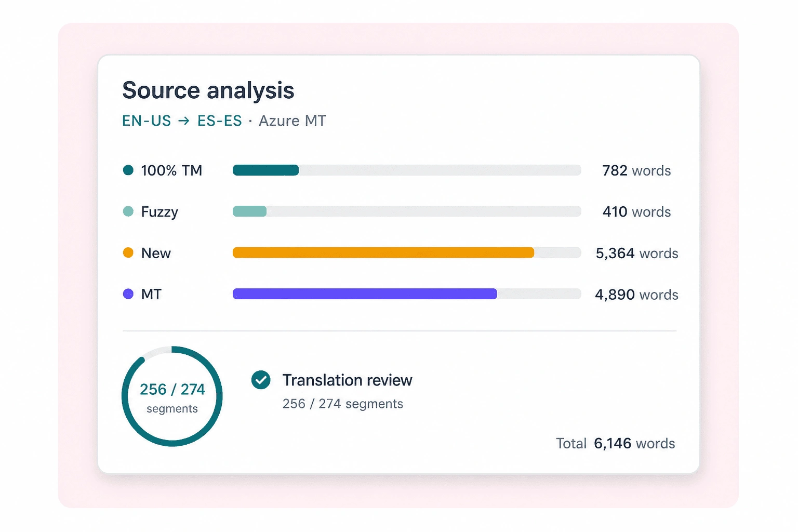Click the 100% TM progress bar
Screen dimensions: 798x532
point(407,170)
